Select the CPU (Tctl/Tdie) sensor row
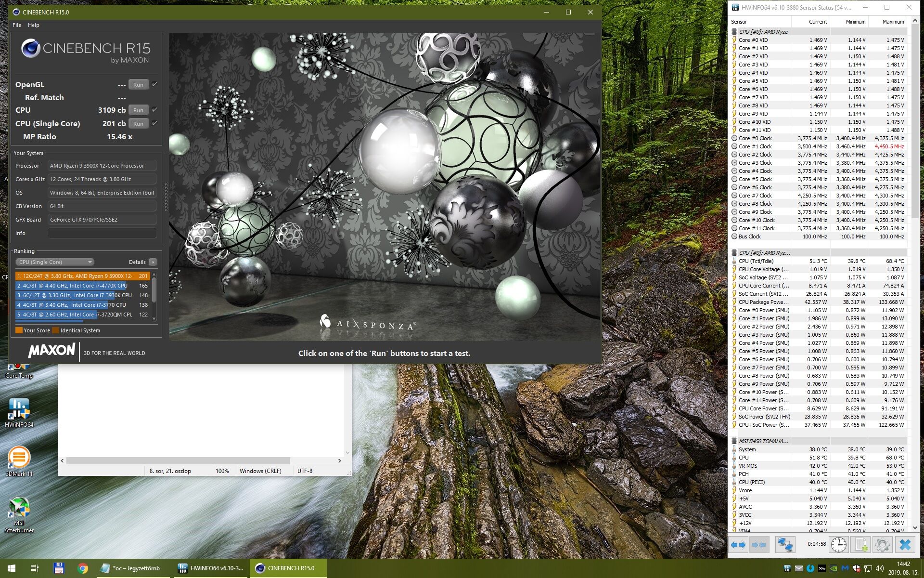This screenshot has width=924, height=578. (x=819, y=261)
